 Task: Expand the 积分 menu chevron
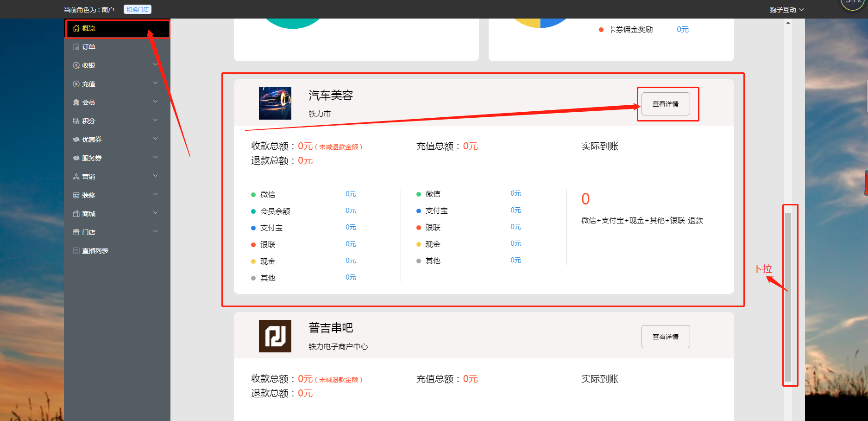click(156, 120)
